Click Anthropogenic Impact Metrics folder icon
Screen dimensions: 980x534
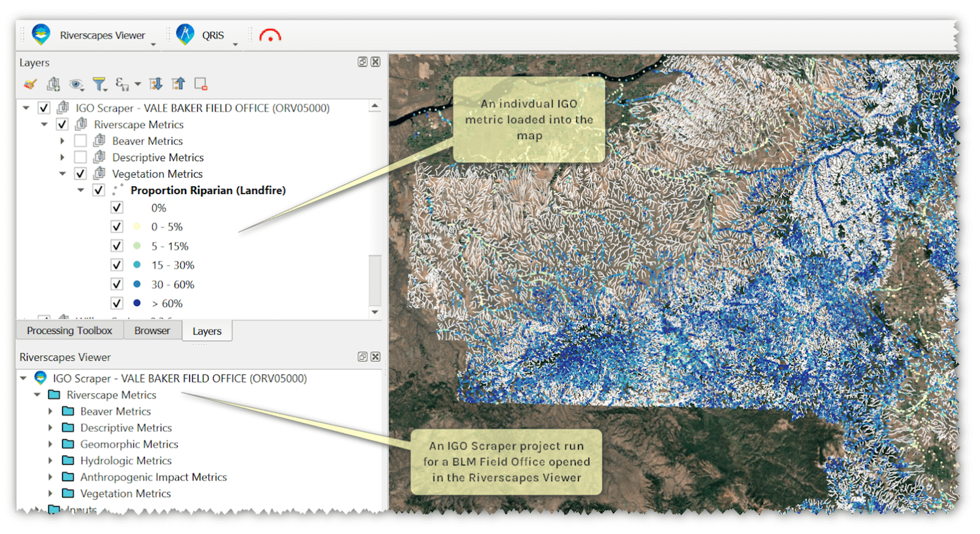tap(68, 477)
